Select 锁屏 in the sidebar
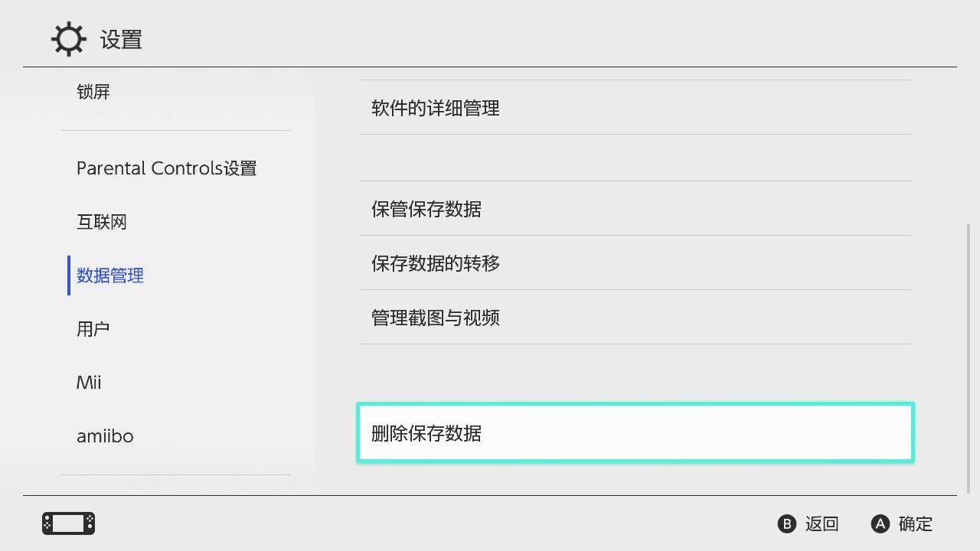The image size is (980, 551). 93,92
